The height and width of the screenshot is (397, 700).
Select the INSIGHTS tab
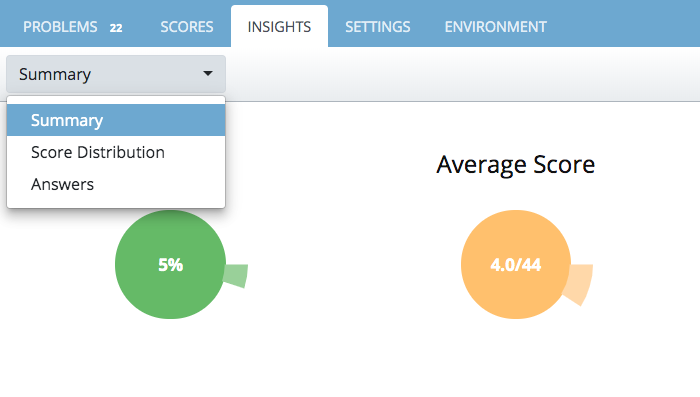279,27
